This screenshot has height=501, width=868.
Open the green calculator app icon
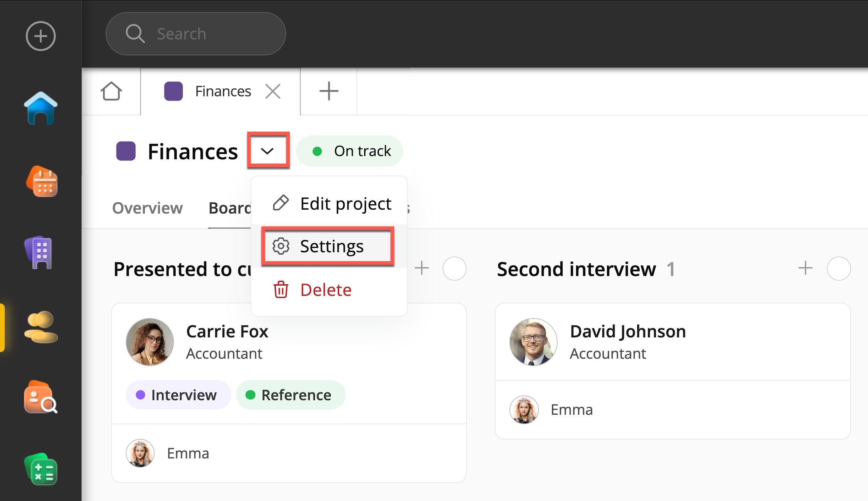click(40, 469)
